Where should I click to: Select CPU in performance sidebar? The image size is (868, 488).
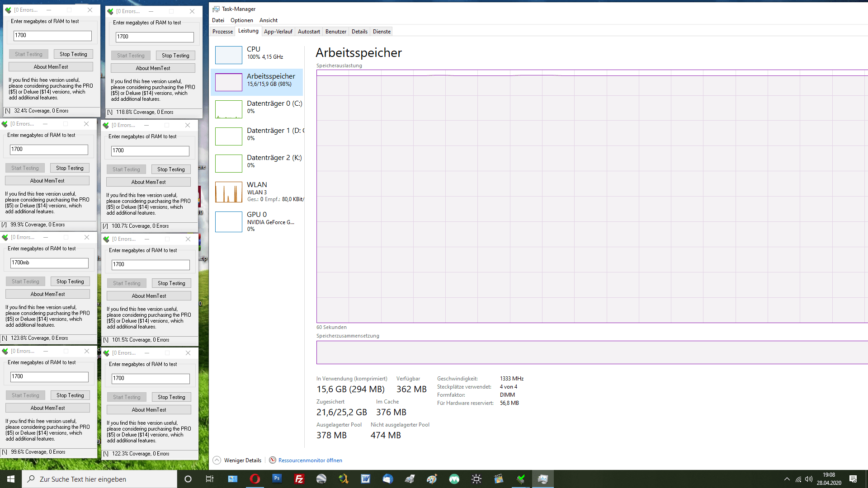pyautogui.click(x=257, y=55)
